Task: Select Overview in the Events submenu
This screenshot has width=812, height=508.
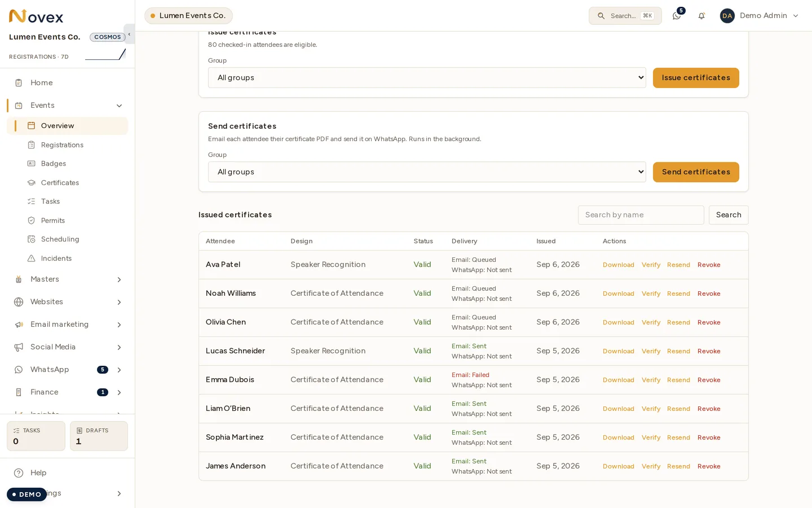Action: 68,126
